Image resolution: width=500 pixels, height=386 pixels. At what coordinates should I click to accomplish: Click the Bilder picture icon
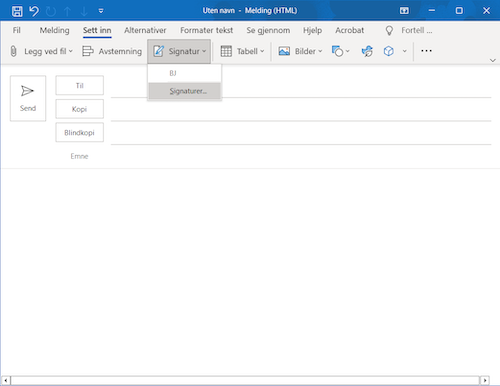[284, 51]
